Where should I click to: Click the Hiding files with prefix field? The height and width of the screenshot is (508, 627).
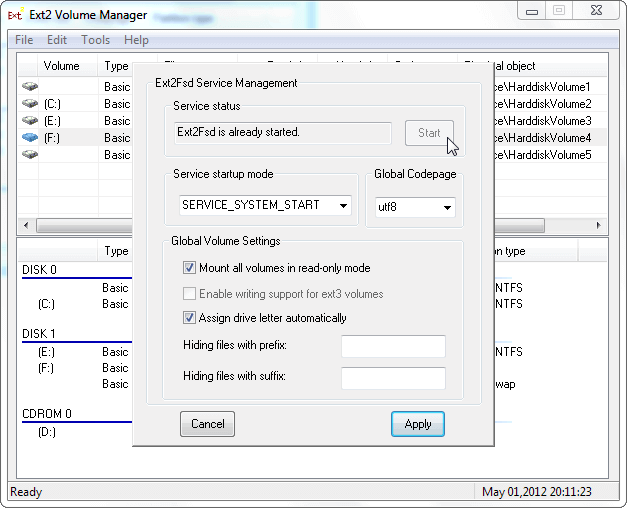(x=393, y=346)
